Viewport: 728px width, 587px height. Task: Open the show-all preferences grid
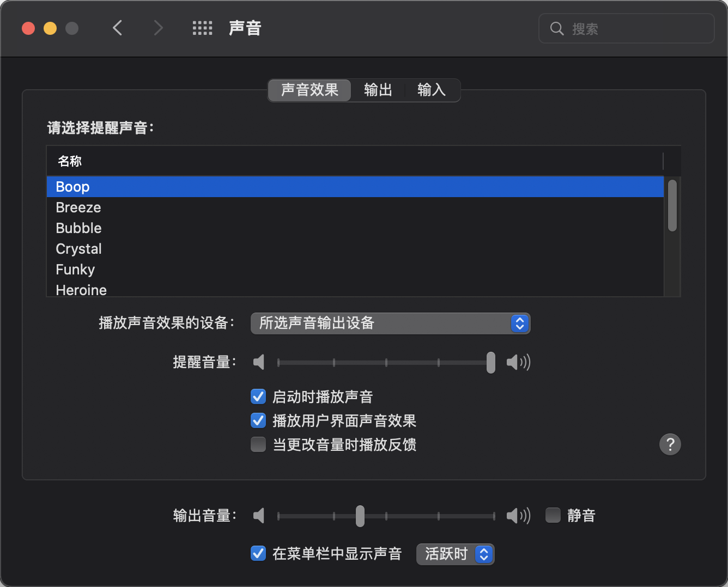point(202,28)
